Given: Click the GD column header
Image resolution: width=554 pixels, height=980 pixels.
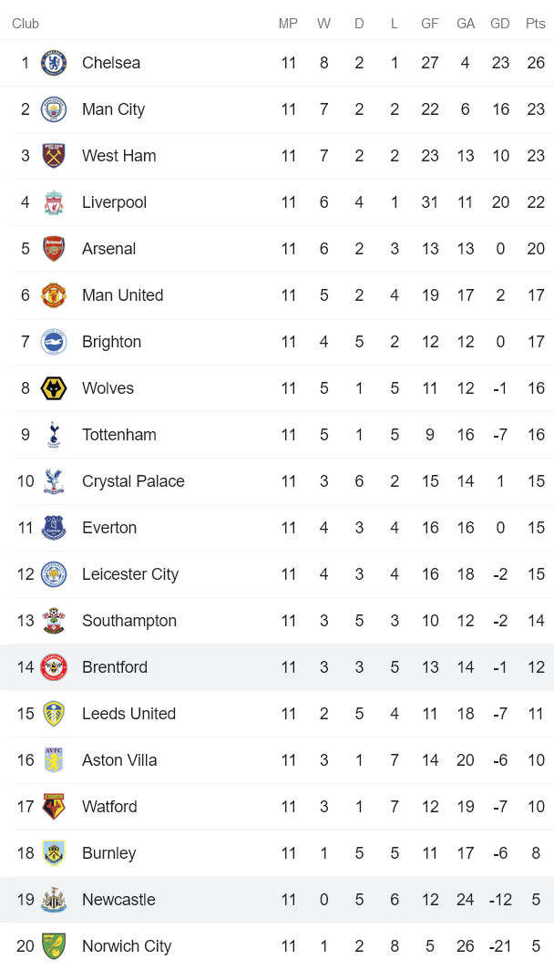Looking at the screenshot, I should 500,24.
